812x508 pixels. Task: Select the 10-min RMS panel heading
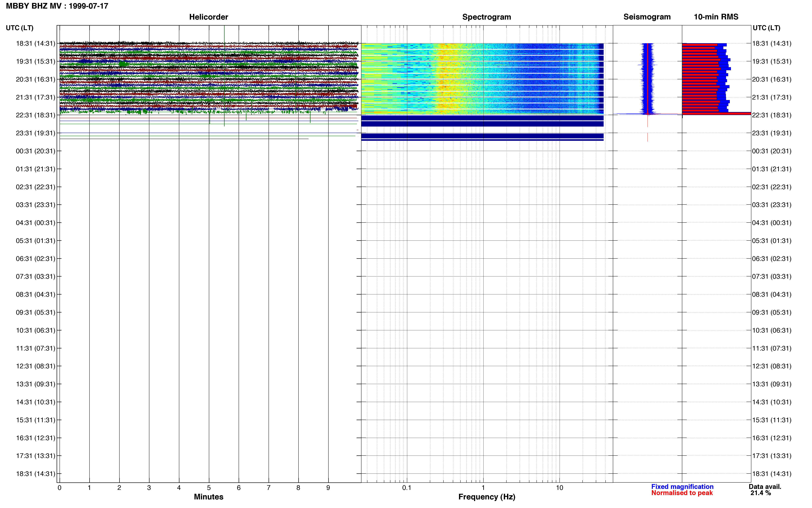point(716,17)
